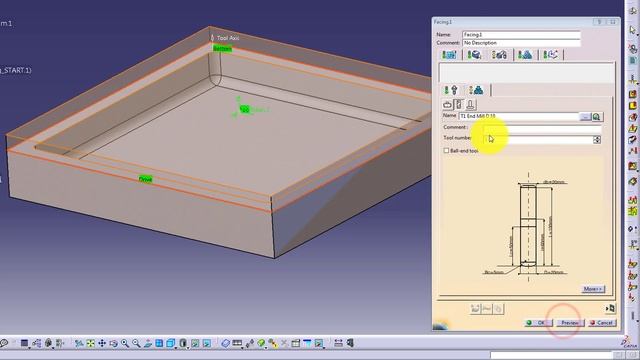The image size is (640, 360).
Task: Click the Drive geometry label in viewport
Action: point(145,179)
